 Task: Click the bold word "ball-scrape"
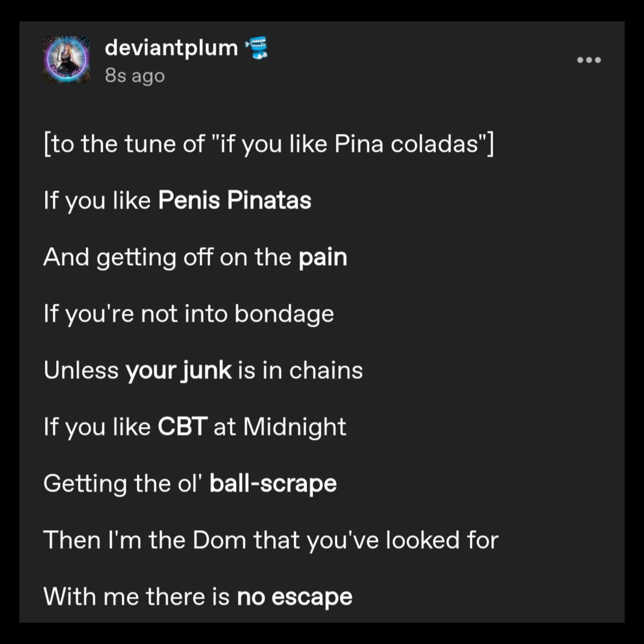(x=273, y=483)
